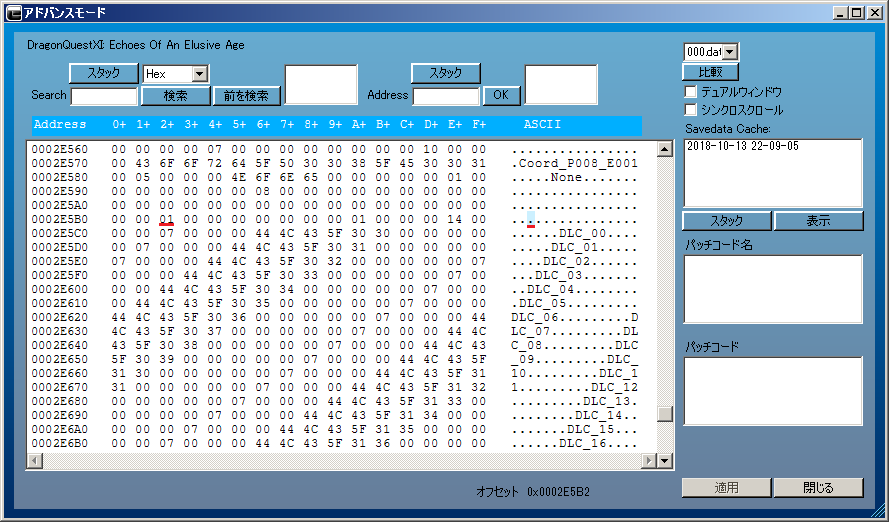The height and width of the screenshot is (522, 889).
Task: Enable the デュアルウィンドウ checkbox
Action: pos(690,92)
